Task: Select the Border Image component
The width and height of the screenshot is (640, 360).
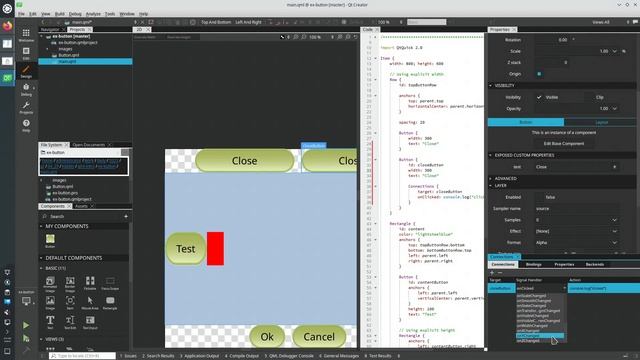Action: tap(70, 284)
